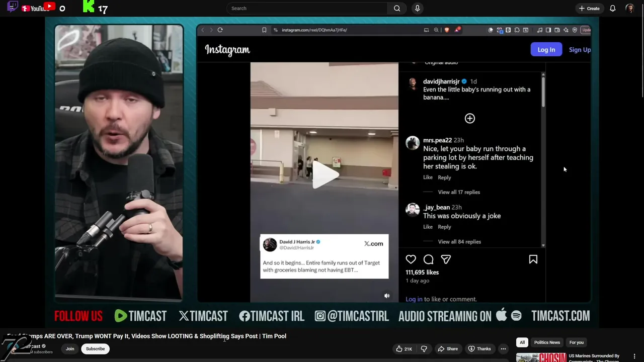Click the bookmark icon beside the URL
The image size is (644, 362).
pyautogui.click(x=264, y=30)
